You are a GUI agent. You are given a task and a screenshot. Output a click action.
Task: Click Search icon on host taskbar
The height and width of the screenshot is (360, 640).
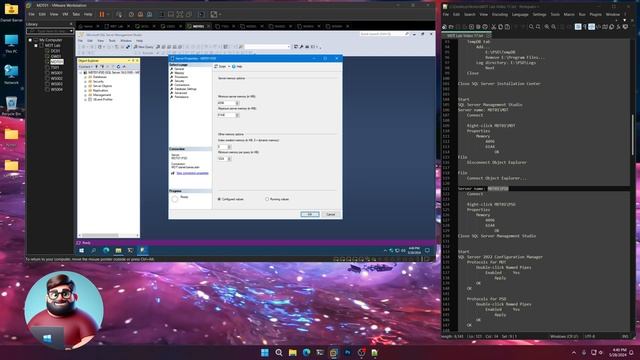click(x=279, y=352)
